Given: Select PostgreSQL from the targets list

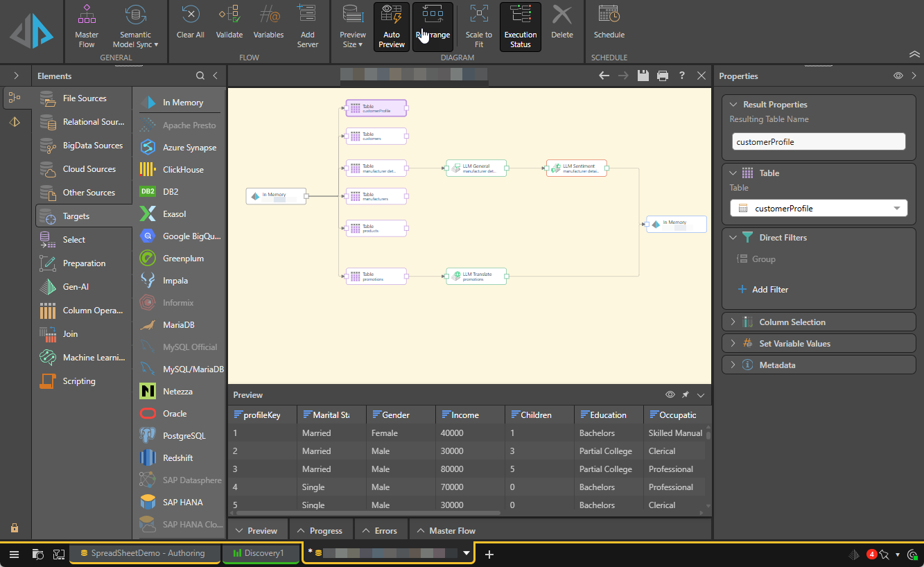Looking at the screenshot, I should tap(184, 436).
